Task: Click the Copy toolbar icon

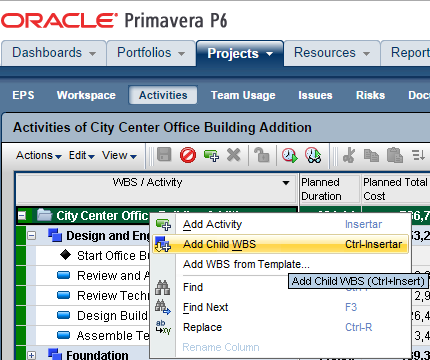Action: tap(371, 155)
